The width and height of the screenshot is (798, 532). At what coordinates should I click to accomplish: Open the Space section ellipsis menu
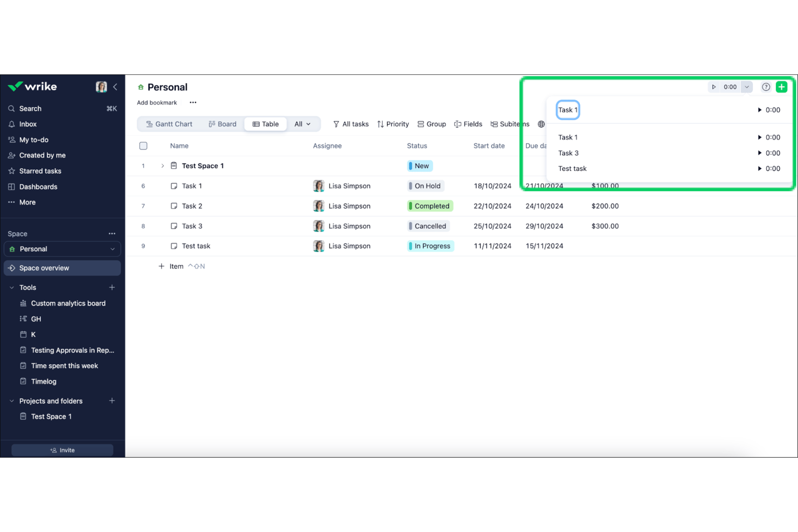(112, 233)
